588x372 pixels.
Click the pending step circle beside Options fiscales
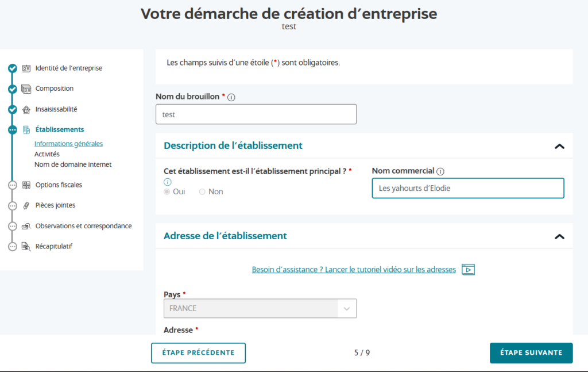tap(13, 185)
